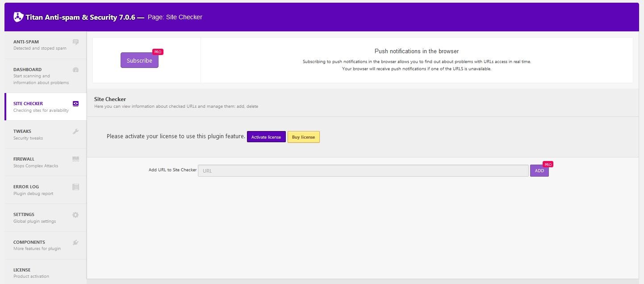Click the 'Add URL to Site Checker' label
The height and width of the screenshot is (284, 644).
tap(172, 170)
